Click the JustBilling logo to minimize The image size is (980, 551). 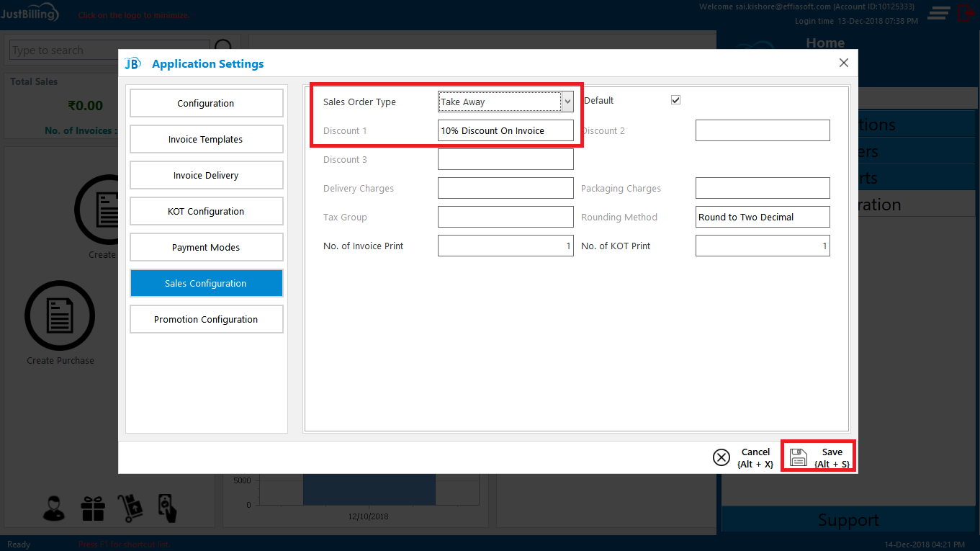tap(30, 14)
